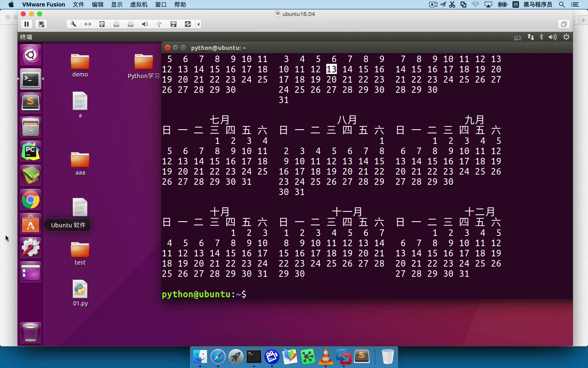Click the USB device icon in toolbar
The width and height of the screenshot is (588, 368).
pyautogui.click(x=159, y=24)
